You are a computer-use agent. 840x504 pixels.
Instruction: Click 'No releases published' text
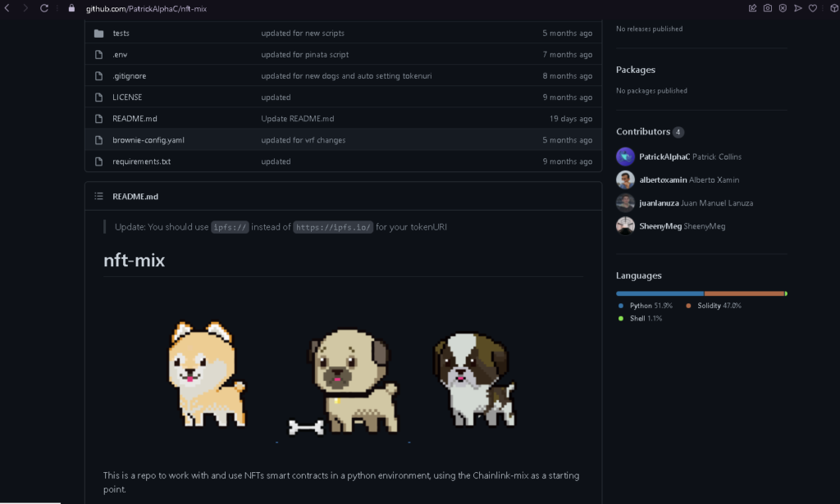tap(650, 29)
